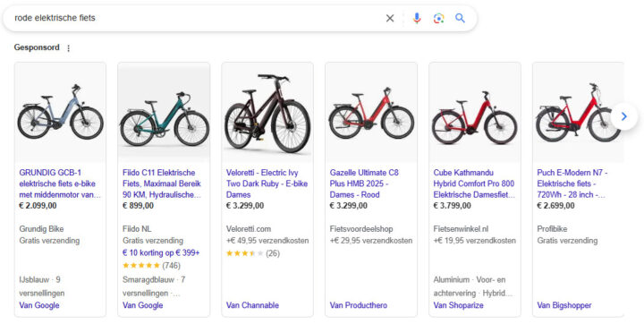Click 'IJsblauw · 9 versnellingen' details
This screenshot has height=324, width=644.
pos(42,286)
